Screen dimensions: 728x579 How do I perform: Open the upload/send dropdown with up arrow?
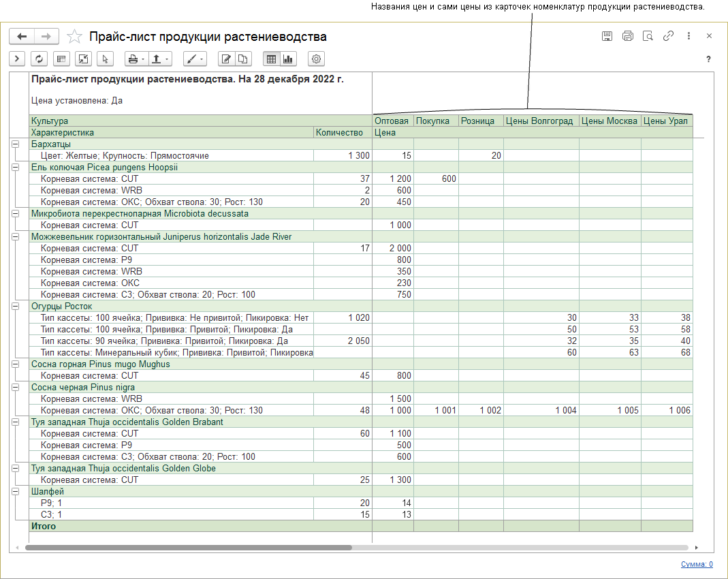tap(160, 59)
